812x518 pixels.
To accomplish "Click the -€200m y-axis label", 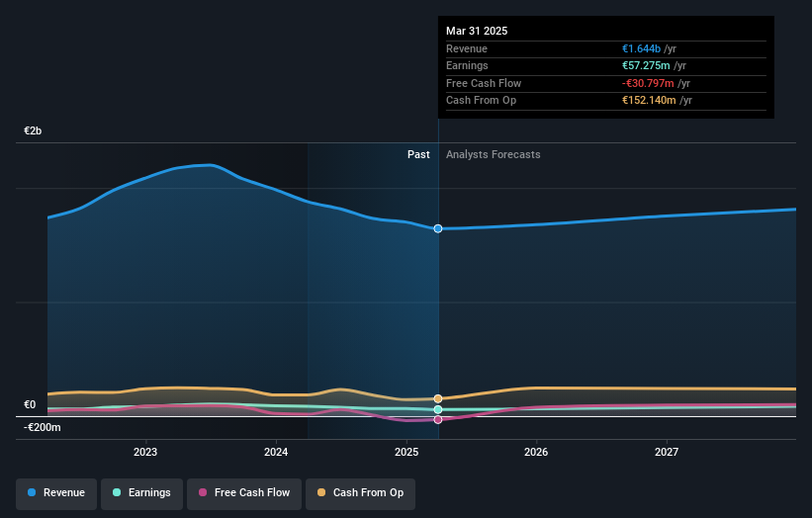I will pos(42,427).
